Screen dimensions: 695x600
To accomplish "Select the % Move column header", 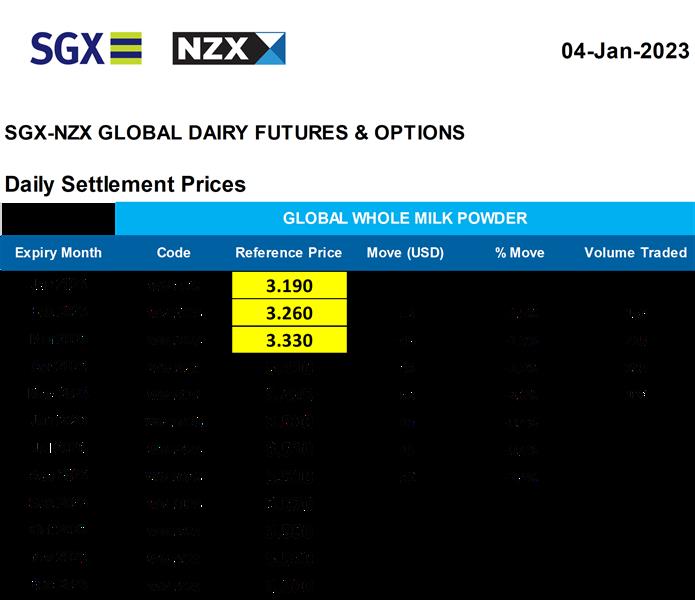I will [519, 253].
